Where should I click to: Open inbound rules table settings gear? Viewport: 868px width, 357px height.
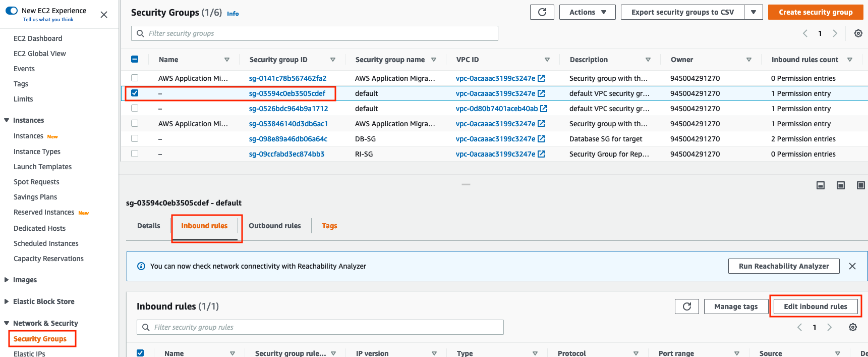[853, 327]
